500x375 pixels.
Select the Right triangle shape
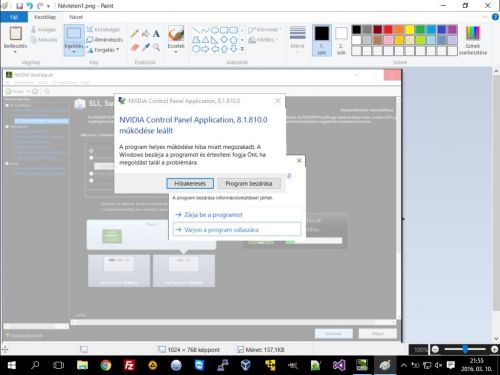point(215,40)
